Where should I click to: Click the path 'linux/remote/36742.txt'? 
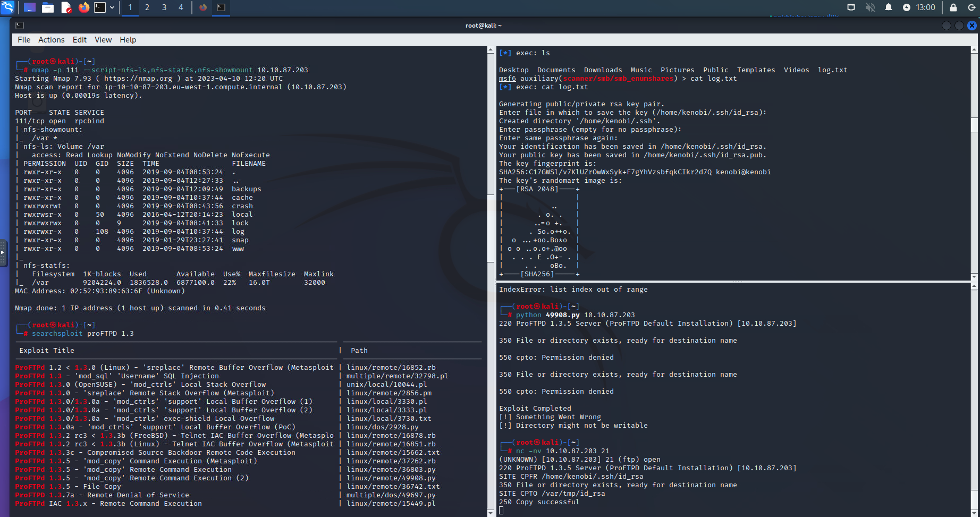pos(393,487)
